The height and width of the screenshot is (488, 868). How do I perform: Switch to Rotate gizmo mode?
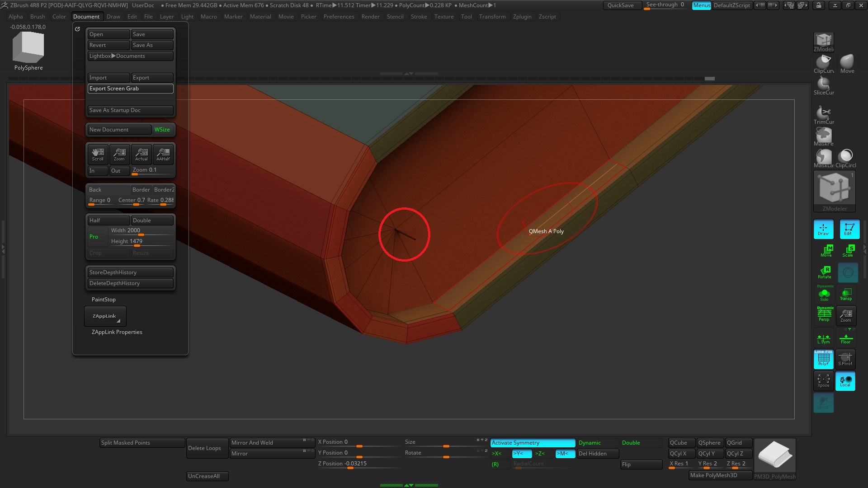824,272
